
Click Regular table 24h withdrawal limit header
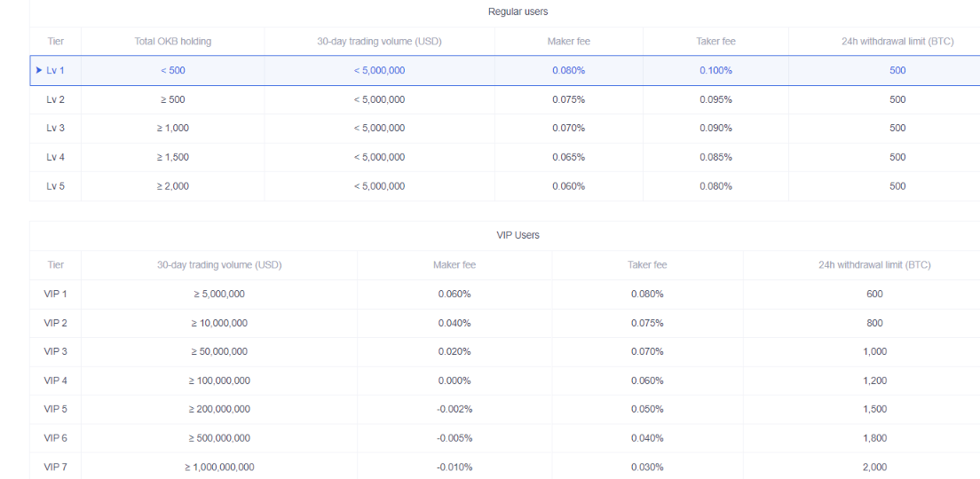coord(897,42)
